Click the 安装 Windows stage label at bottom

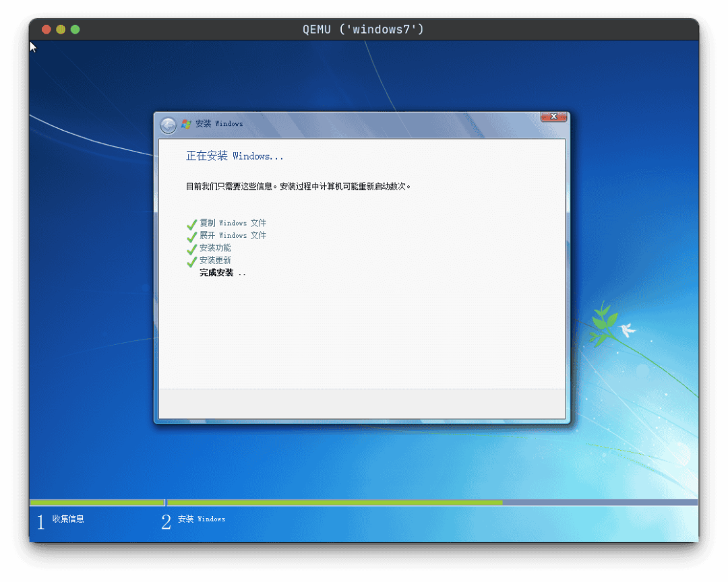pyautogui.click(x=202, y=519)
